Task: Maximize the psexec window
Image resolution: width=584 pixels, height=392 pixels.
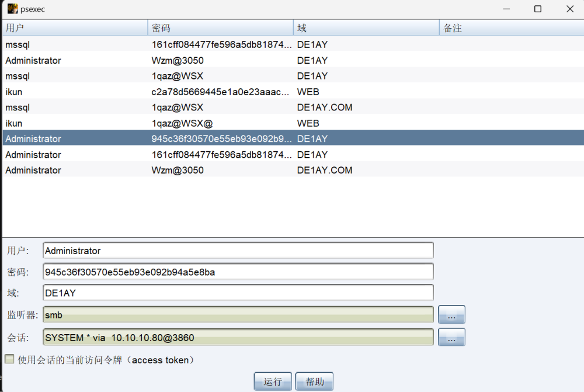Action: 538,9
